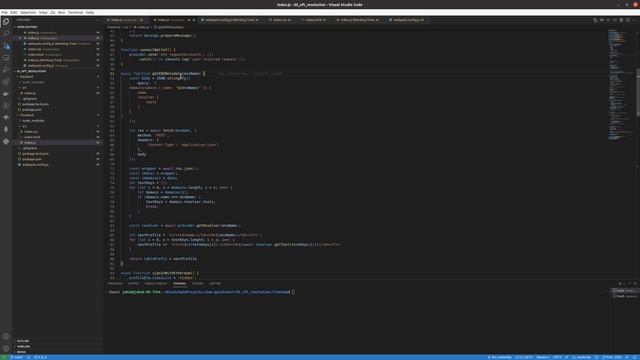Open Source Control view with badge
This screenshot has width=640, height=360.
click(6, 46)
